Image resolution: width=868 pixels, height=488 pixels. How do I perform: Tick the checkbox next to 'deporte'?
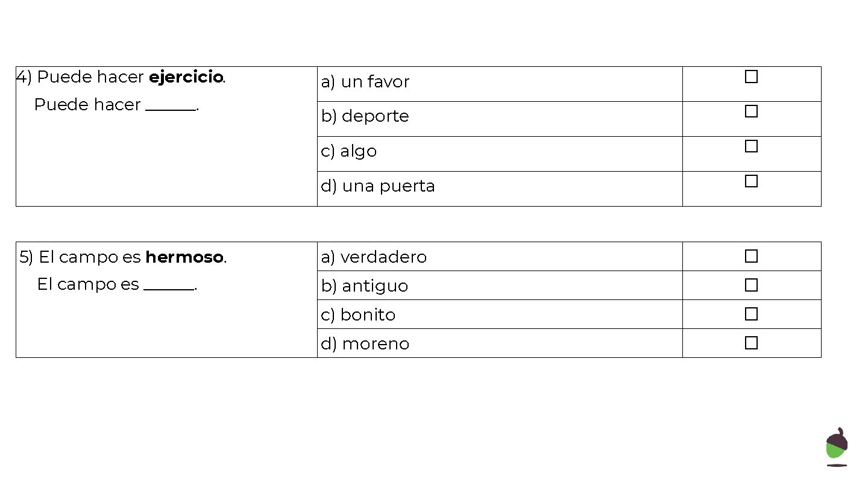(751, 112)
